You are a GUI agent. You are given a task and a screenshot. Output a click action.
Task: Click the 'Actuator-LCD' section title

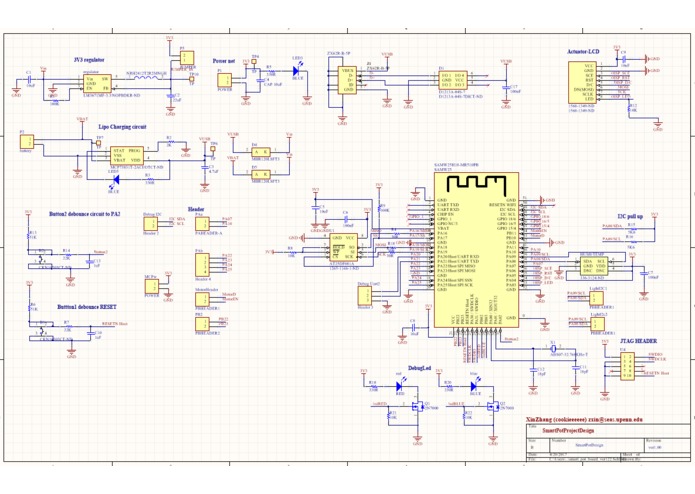point(583,52)
